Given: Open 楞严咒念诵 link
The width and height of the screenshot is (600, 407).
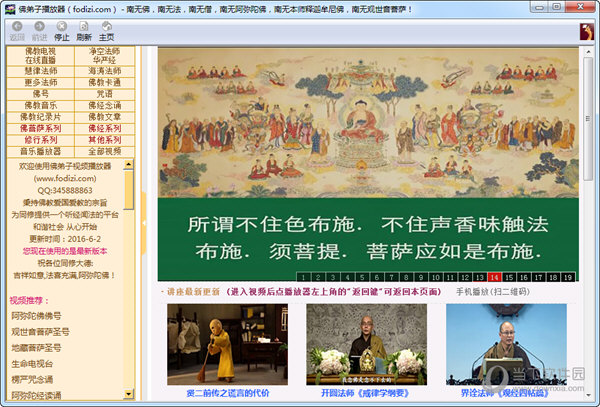Looking at the screenshot, I should coord(32,380).
